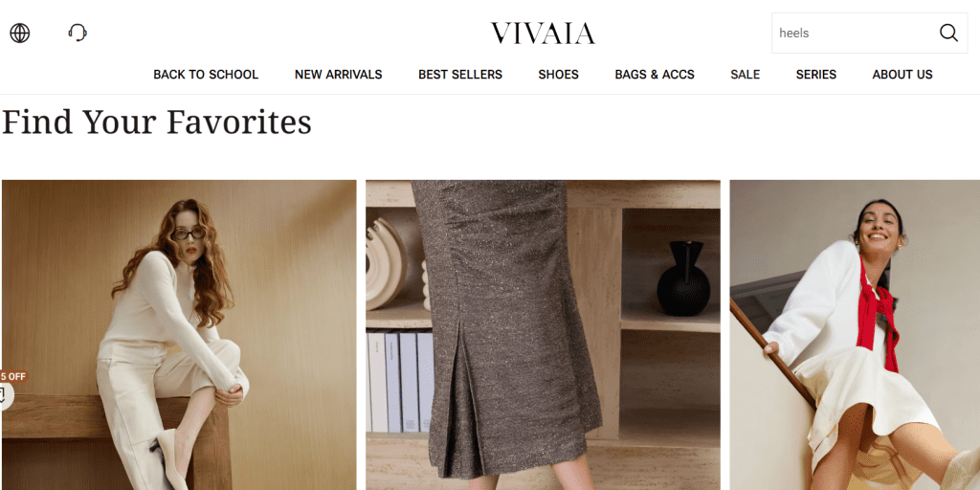Click the "Find Your Favorites" heading

coord(157,122)
